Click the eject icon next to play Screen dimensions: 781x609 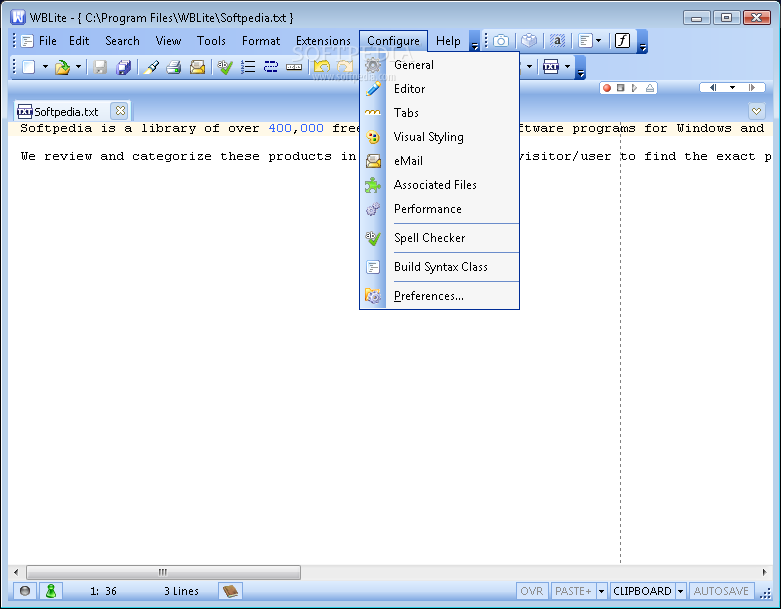(x=650, y=88)
